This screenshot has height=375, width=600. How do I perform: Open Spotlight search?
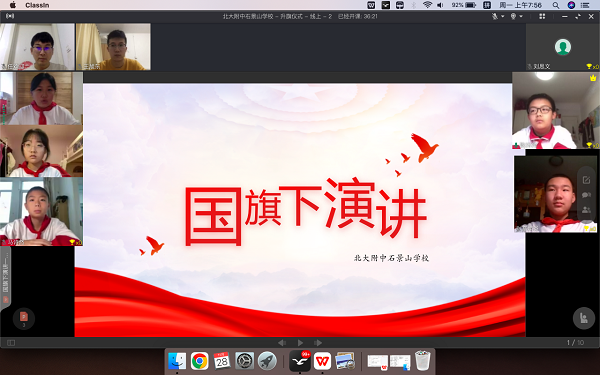pos(556,5)
